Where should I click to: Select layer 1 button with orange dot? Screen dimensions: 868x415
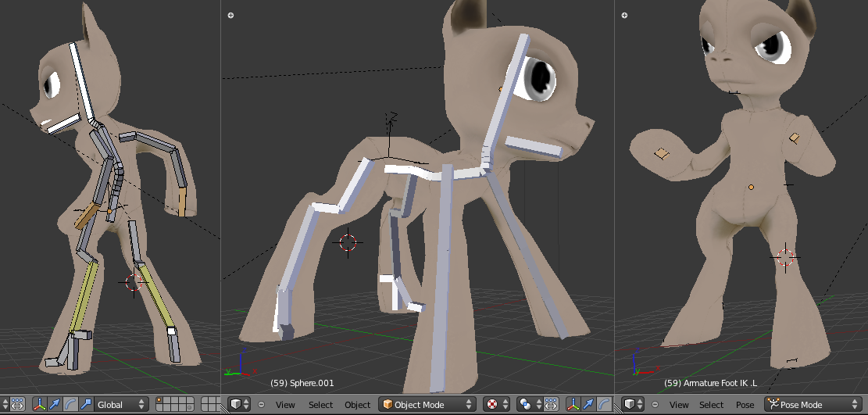click(159, 401)
